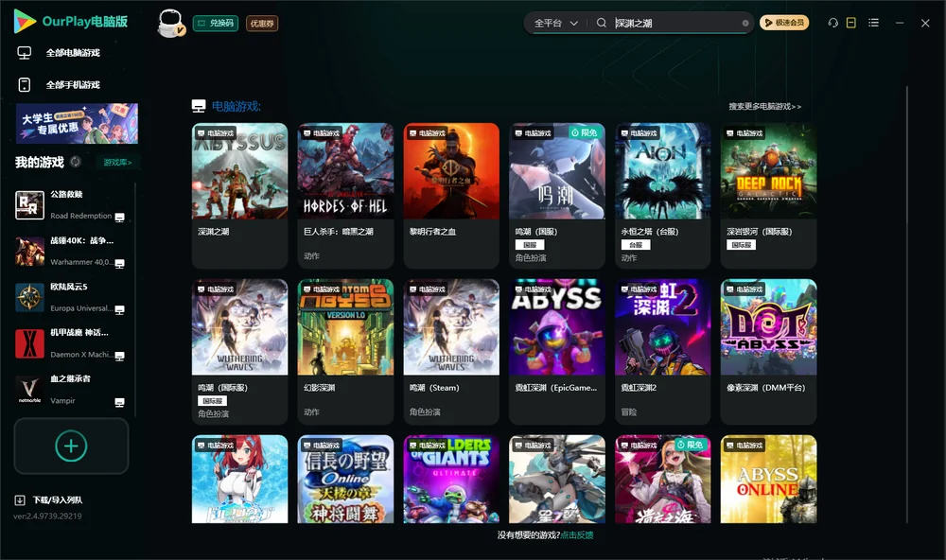Click the customer service headset icon
The image size is (946, 560).
point(832,23)
